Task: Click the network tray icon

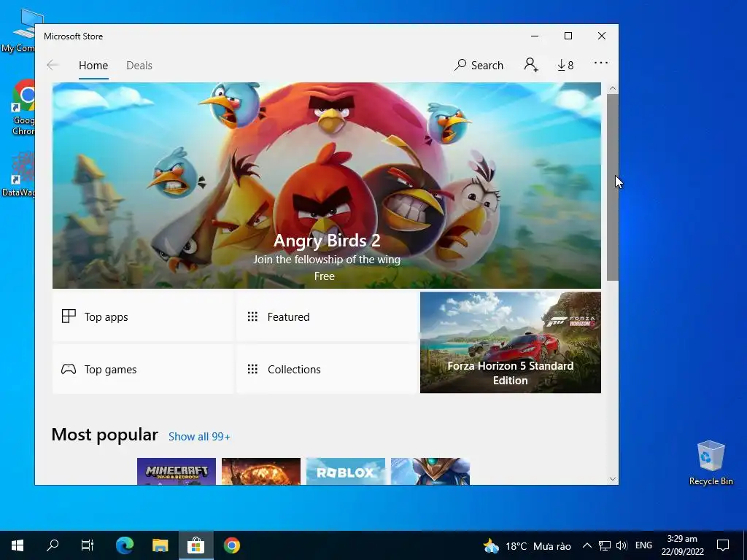Action: [x=605, y=545]
